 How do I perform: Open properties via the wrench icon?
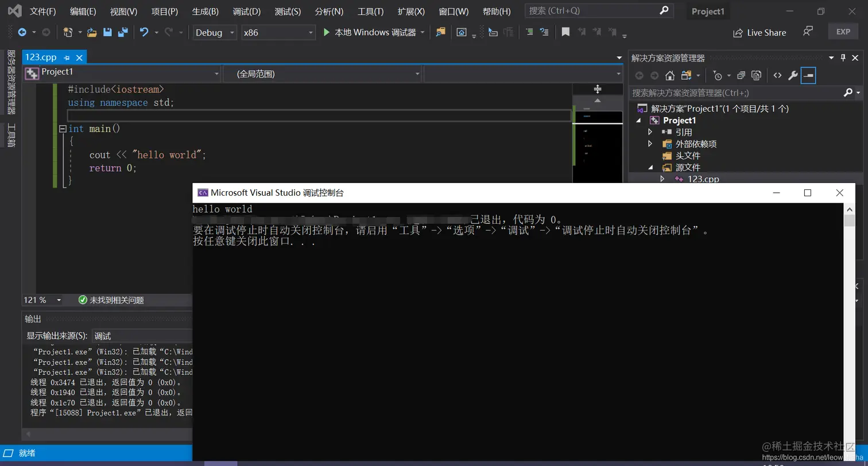[793, 75]
